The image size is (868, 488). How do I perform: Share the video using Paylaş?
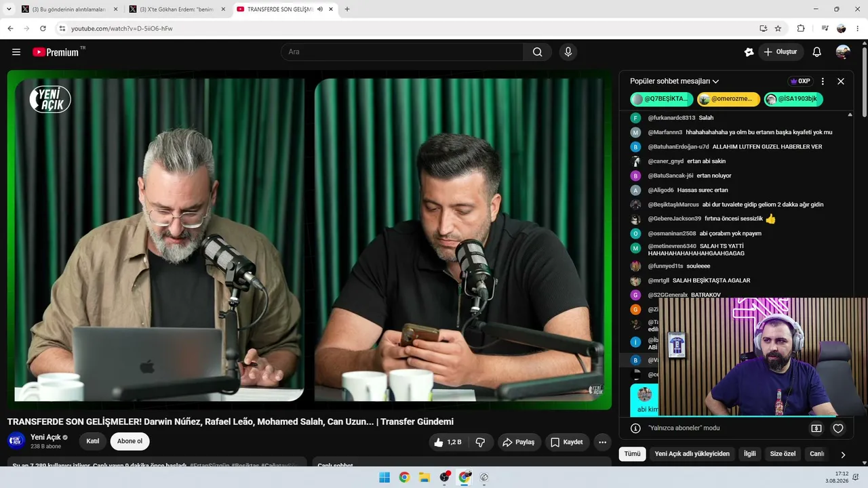click(x=519, y=442)
